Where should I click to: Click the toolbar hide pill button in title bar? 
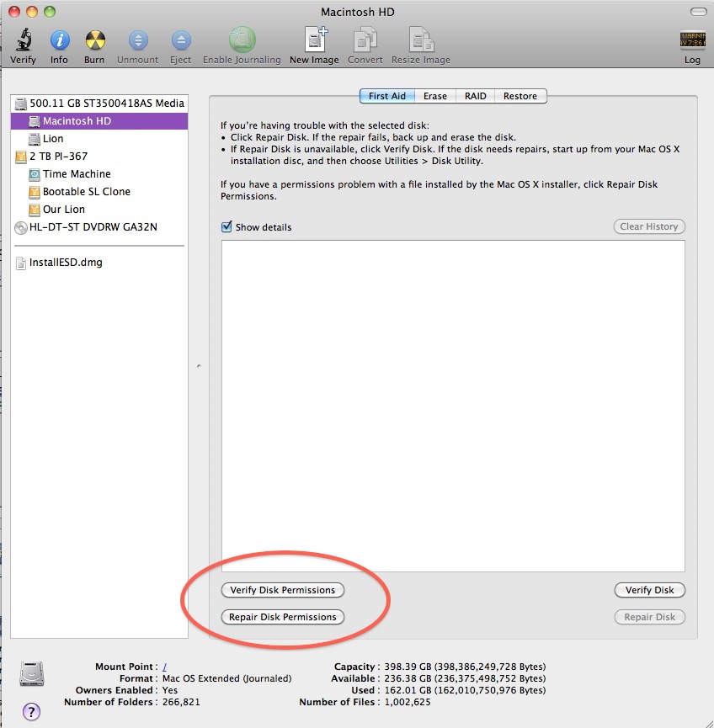[698, 12]
